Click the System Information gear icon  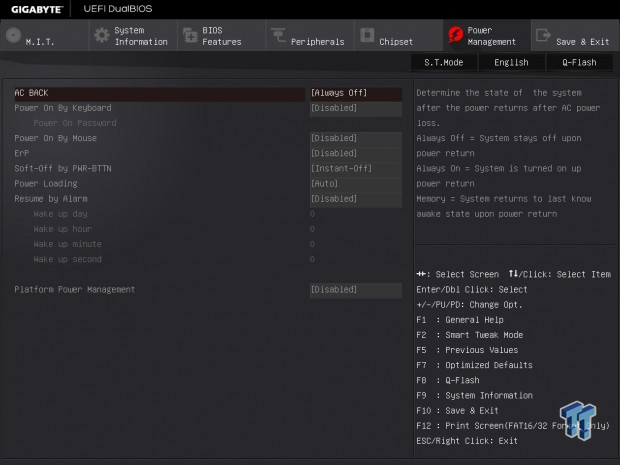click(x=102, y=35)
